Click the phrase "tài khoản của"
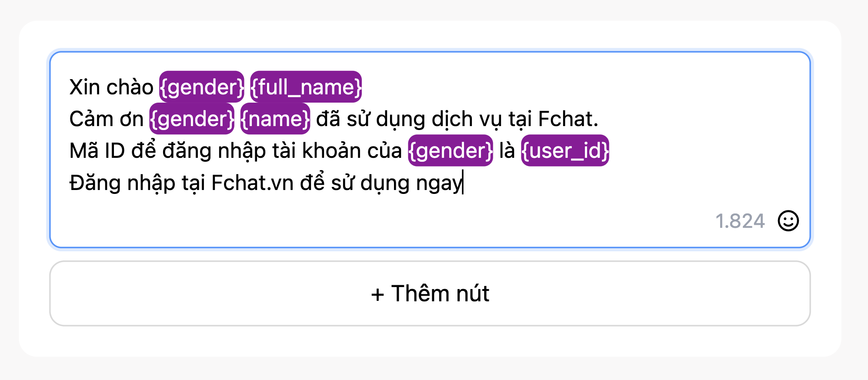Viewport: 868px width, 380px height. point(337,151)
